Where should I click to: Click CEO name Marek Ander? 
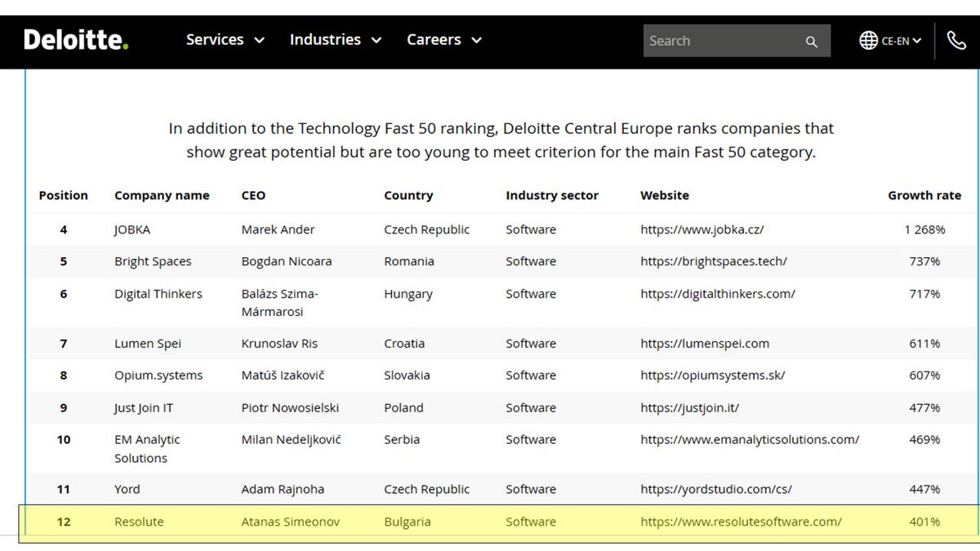tap(278, 230)
